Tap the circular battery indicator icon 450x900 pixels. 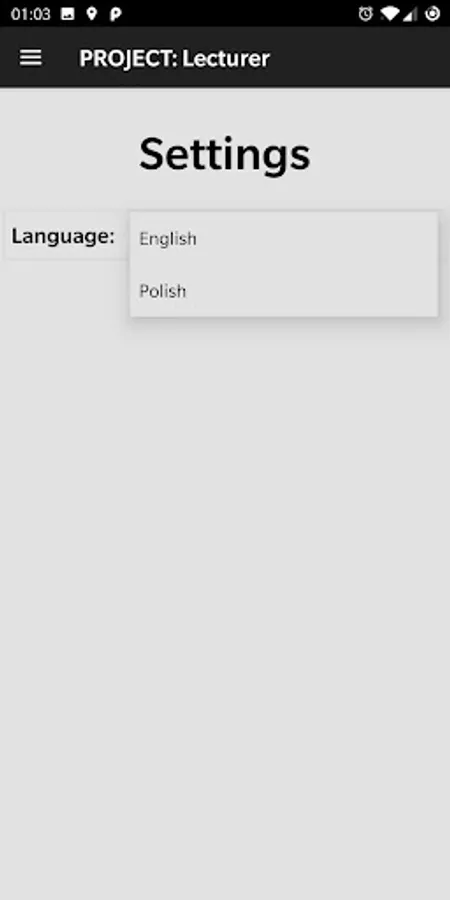(432, 14)
